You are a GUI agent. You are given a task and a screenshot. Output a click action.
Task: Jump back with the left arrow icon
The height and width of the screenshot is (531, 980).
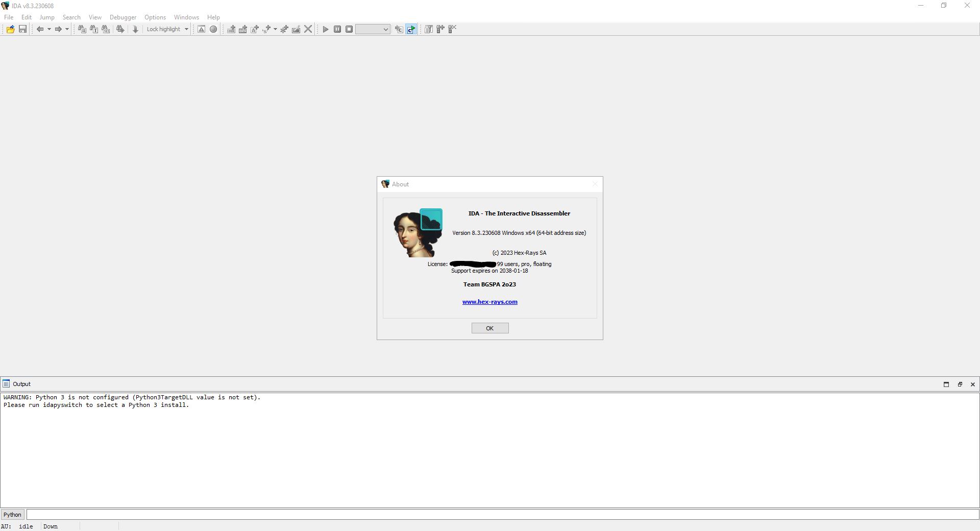(40, 29)
